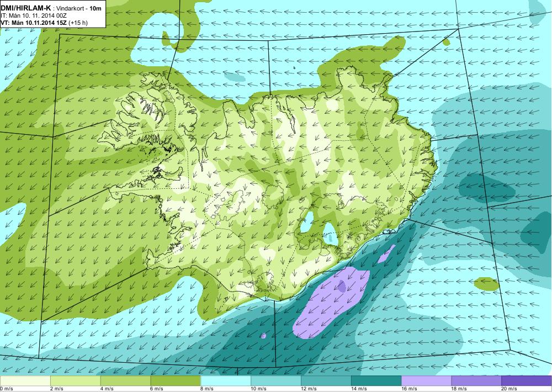Viewport: 552px width, 392px height.
Task: Click the "(+15 h)" forecast offset text
Action: [x=78, y=23]
